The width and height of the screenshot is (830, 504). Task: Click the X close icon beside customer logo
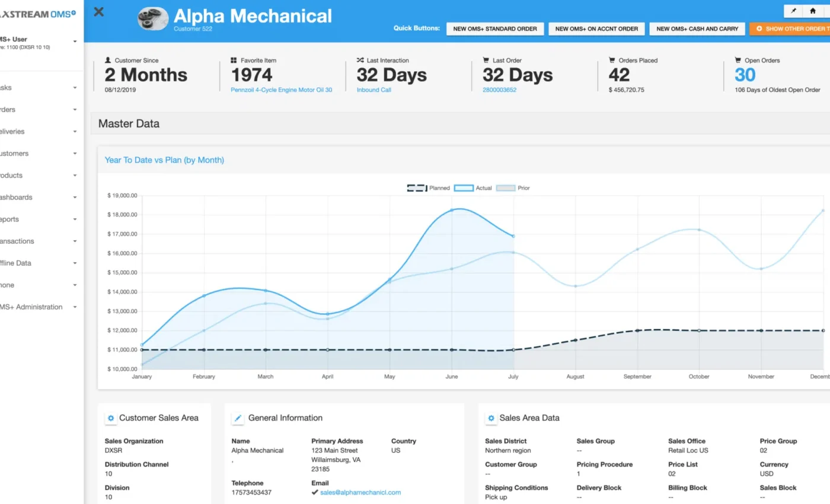(x=99, y=12)
